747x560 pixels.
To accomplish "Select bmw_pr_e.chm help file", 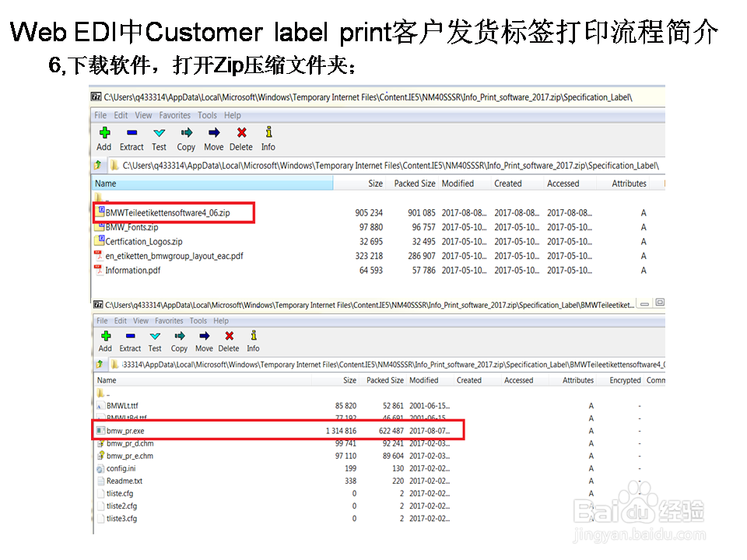I will [x=130, y=456].
